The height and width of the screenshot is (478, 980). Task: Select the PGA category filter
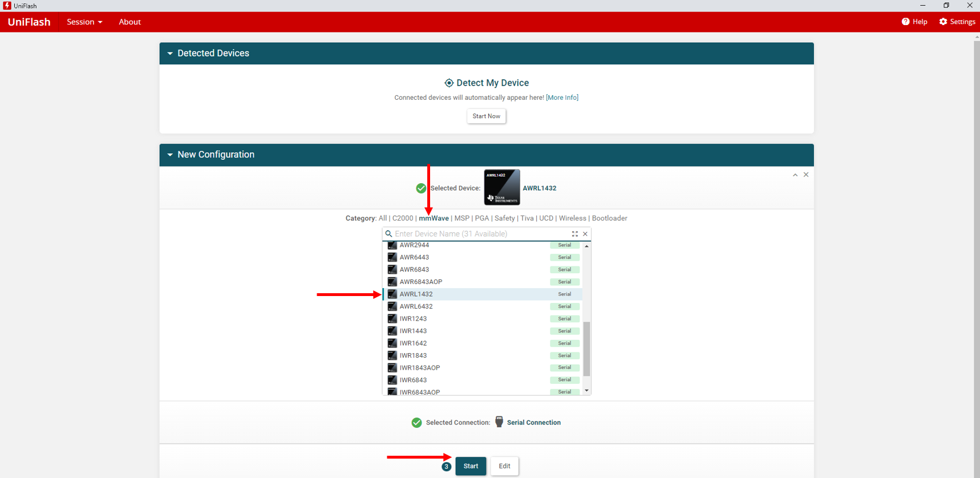(x=482, y=218)
